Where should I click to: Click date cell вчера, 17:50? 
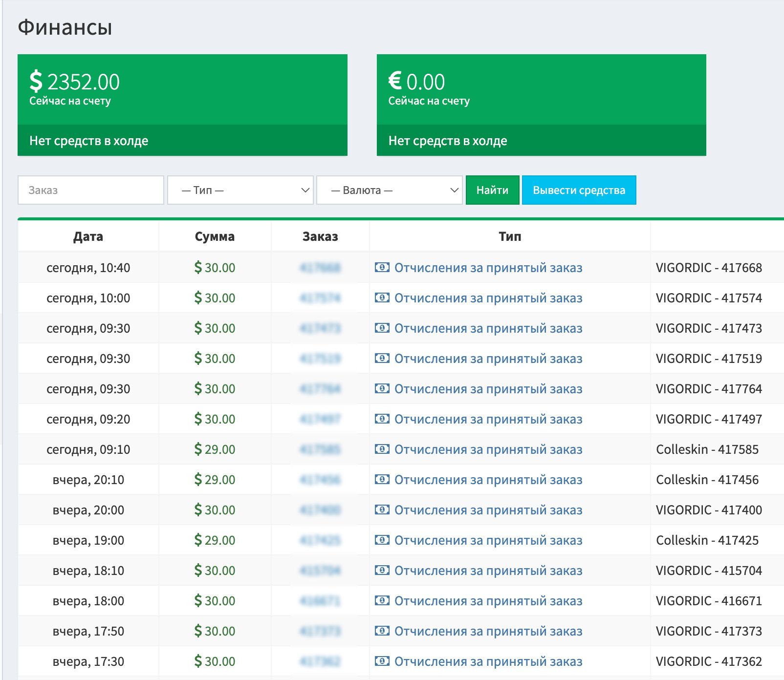point(88,631)
